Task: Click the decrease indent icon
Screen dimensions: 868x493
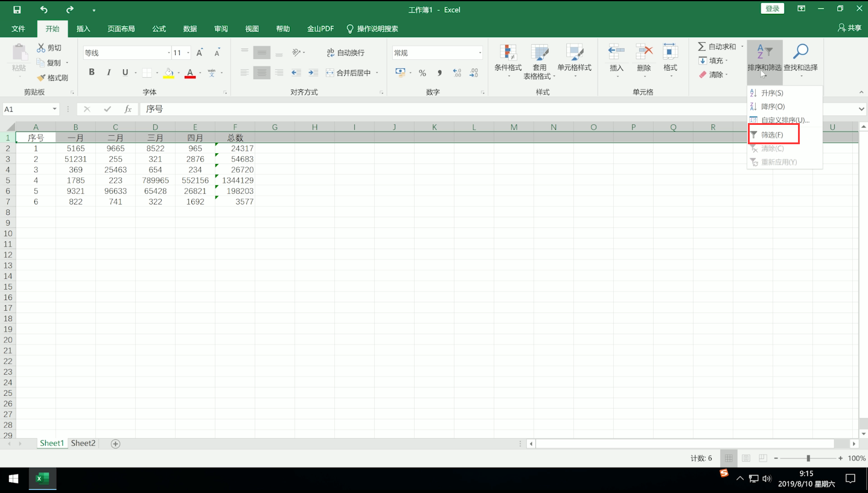Action: point(296,73)
